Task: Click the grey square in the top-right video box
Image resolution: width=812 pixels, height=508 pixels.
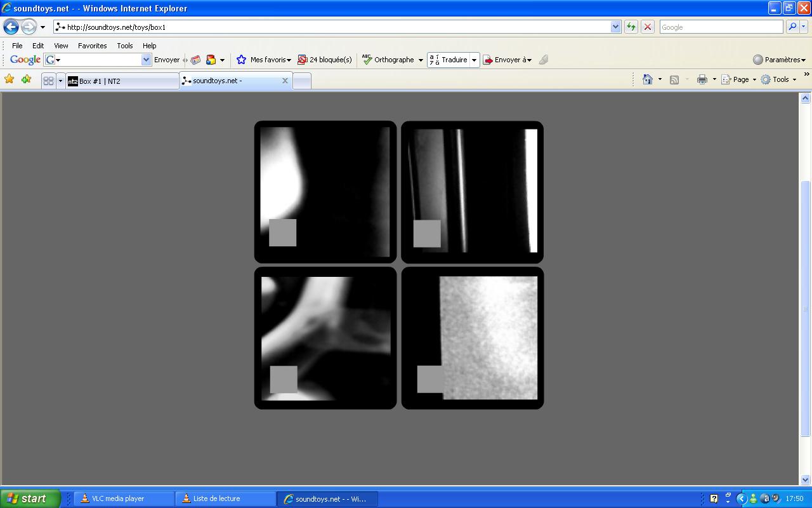Action: (427, 234)
